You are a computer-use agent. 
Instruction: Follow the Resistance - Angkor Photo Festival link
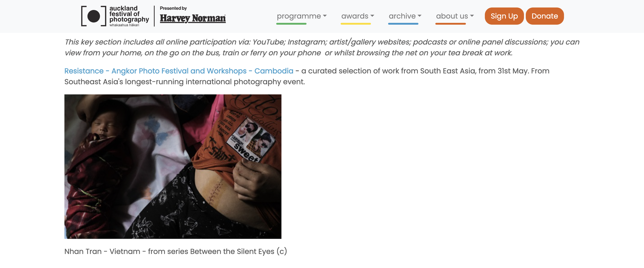point(179,71)
